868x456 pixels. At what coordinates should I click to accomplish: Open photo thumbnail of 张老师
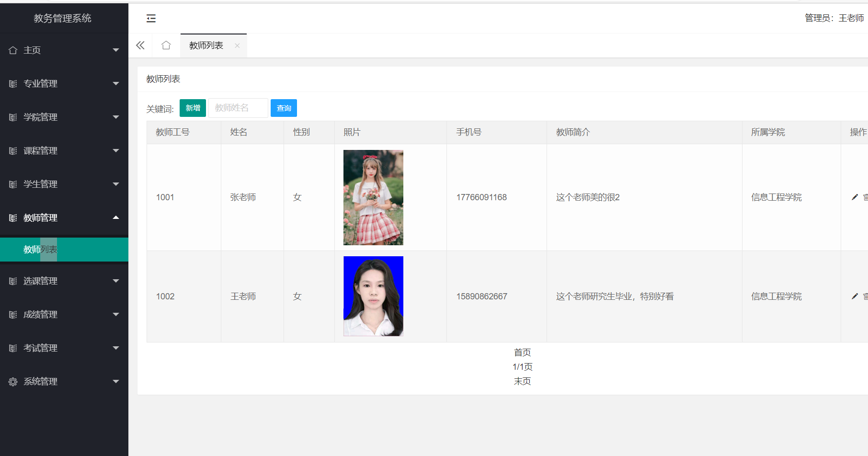point(373,197)
